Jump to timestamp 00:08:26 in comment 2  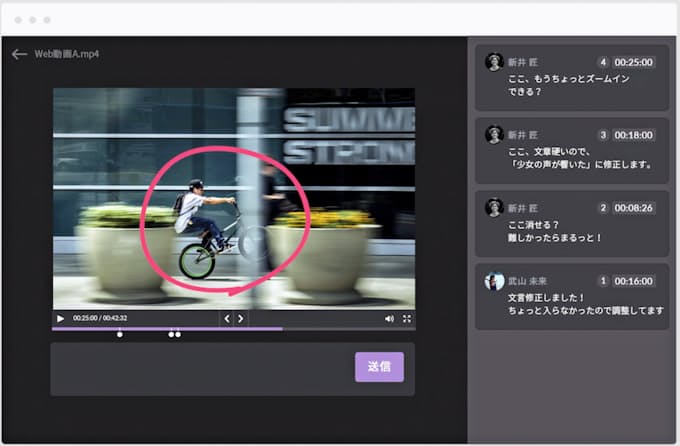point(634,208)
